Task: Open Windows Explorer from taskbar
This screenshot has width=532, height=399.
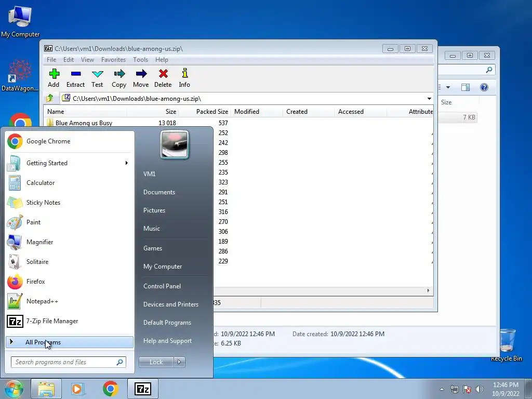Action: 46,389
